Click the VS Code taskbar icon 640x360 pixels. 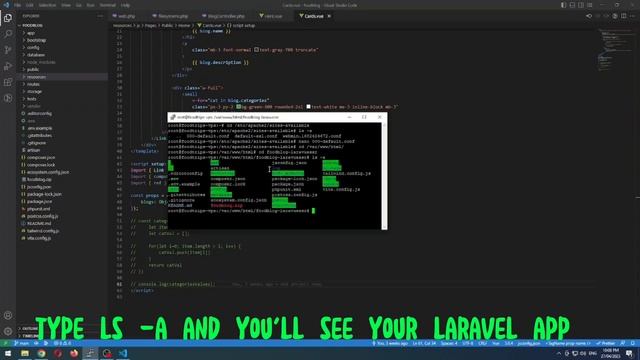123,353
